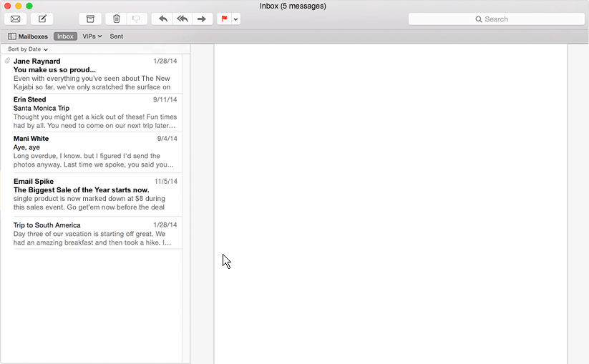The height and width of the screenshot is (364, 589).
Task: Open the VIPs dropdown
Action: pyautogui.click(x=92, y=36)
